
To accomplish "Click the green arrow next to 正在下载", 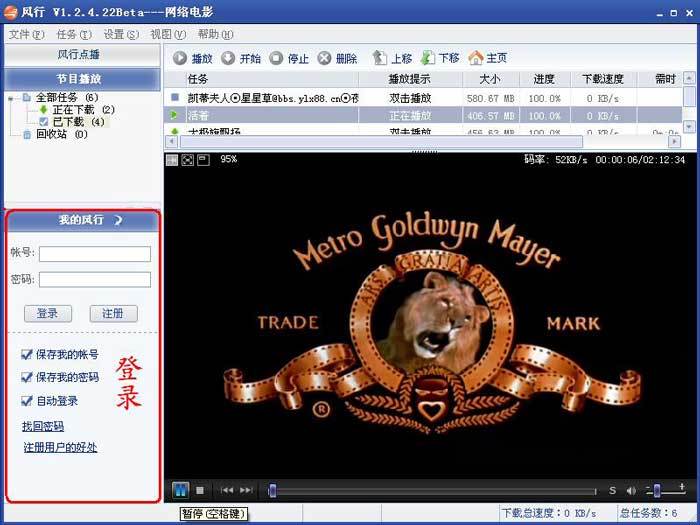I will [x=43, y=109].
